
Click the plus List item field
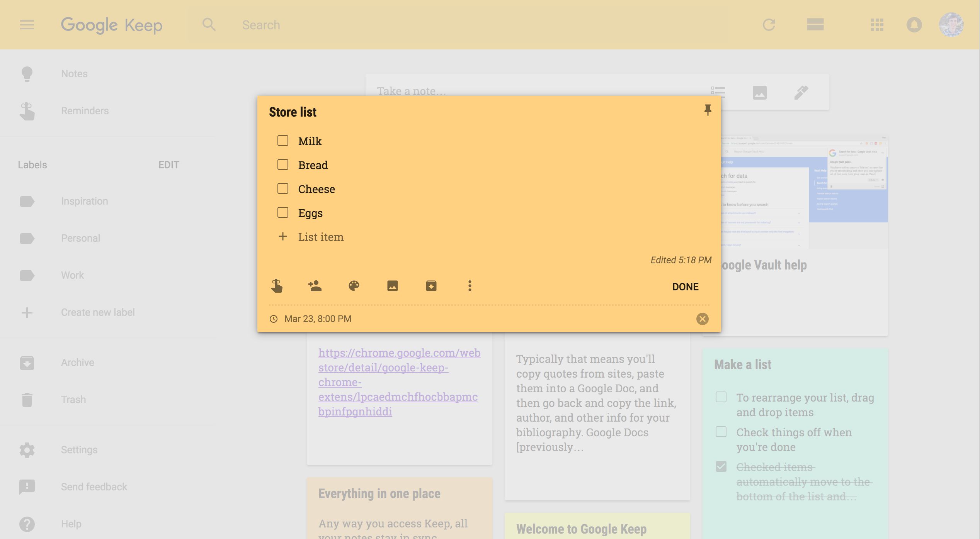coord(321,237)
